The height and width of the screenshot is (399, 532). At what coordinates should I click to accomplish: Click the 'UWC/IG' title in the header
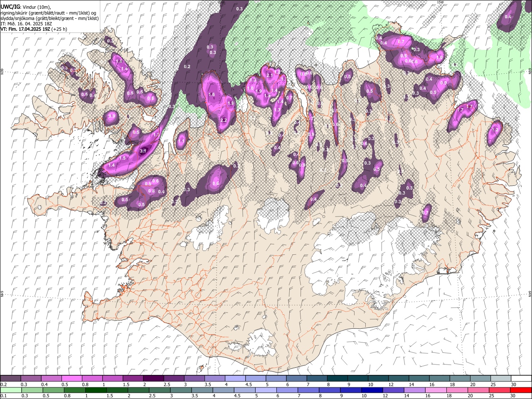[x=10, y=6]
